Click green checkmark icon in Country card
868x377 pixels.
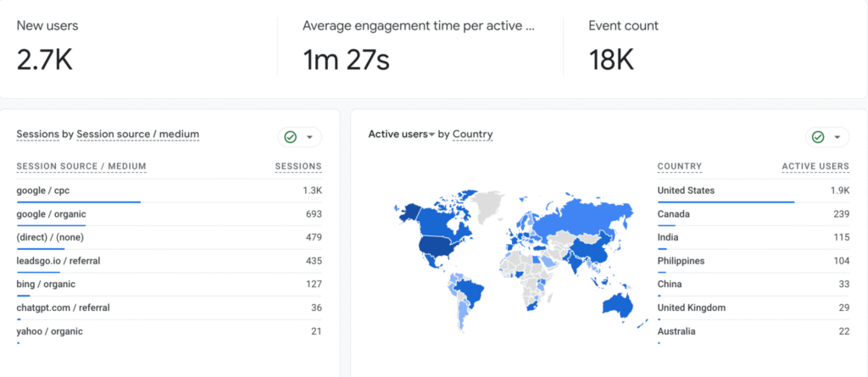[x=818, y=137]
